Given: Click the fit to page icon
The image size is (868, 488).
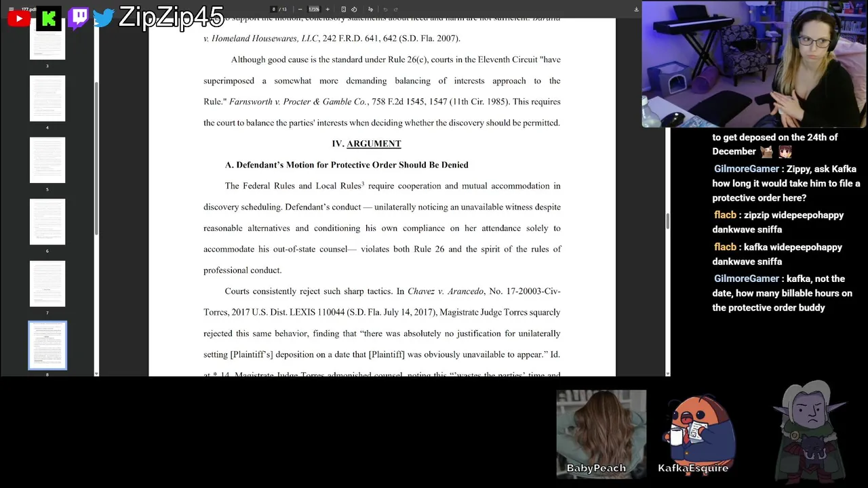Looking at the screenshot, I should coord(343,9).
